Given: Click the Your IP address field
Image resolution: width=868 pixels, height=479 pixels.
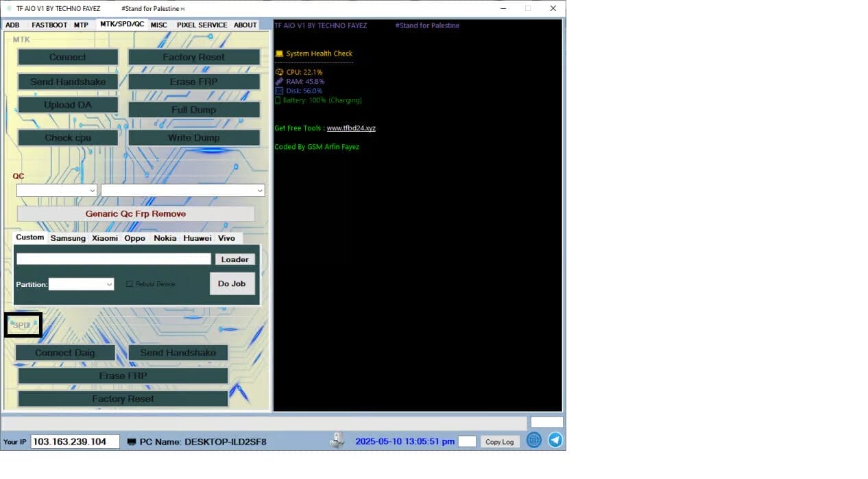Looking at the screenshot, I should 75,442.
